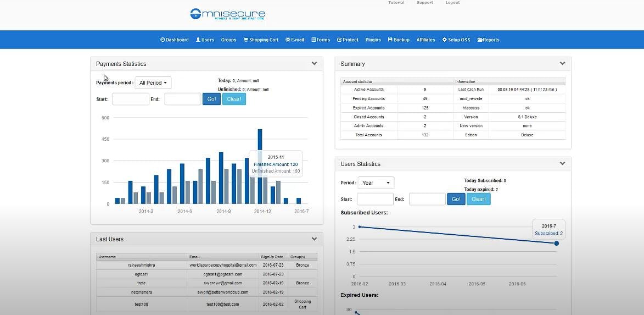Select username netphemera

click(x=141, y=292)
